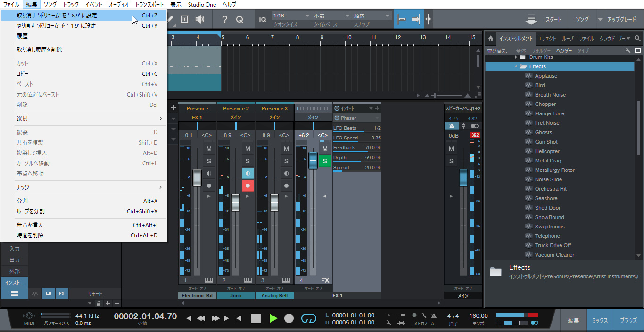
Task: Select the paint tool in the toolbar
Action: [x=171, y=19]
